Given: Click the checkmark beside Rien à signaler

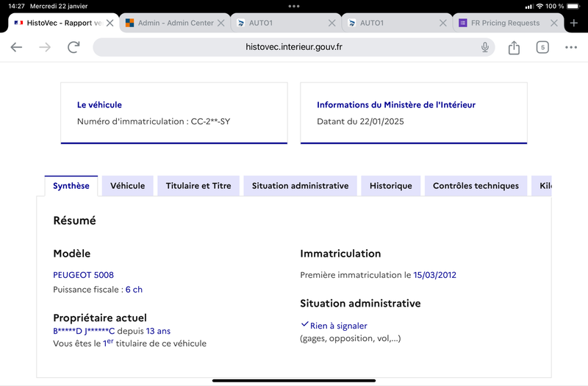Looking at the screenshot, I should coord(304,324).
